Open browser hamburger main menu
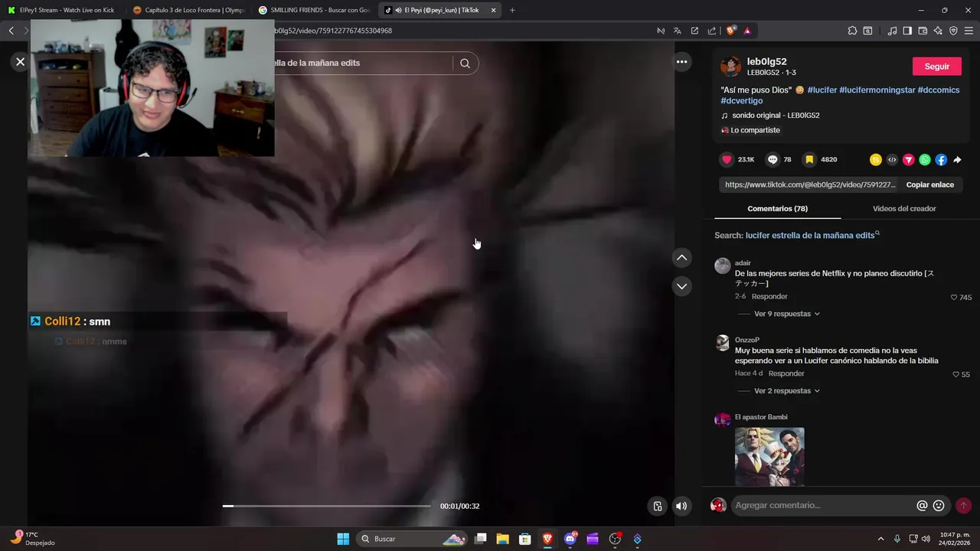 [x=969, y=31]
